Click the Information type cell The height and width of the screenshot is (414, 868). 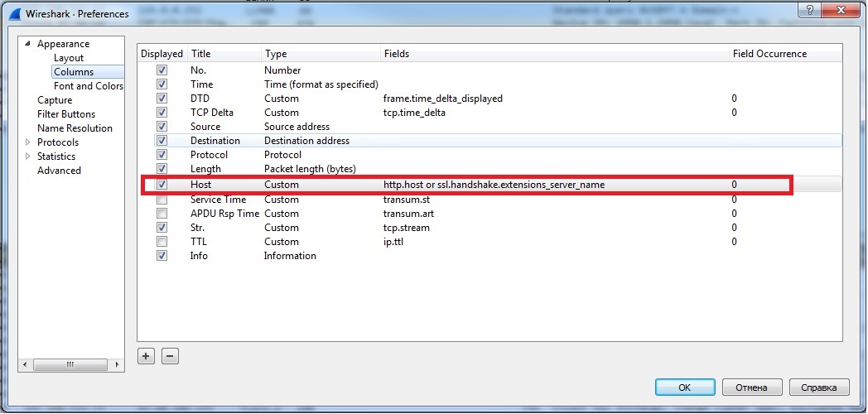[290, 256]
